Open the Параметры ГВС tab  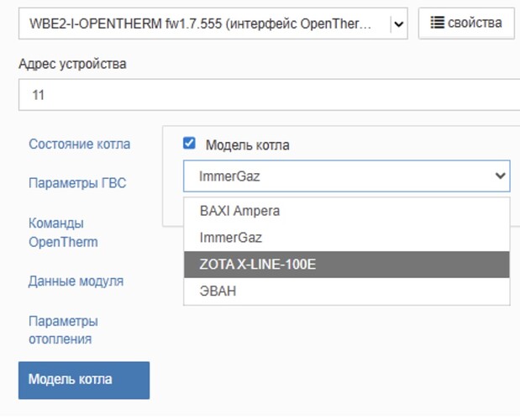point(77,183)
